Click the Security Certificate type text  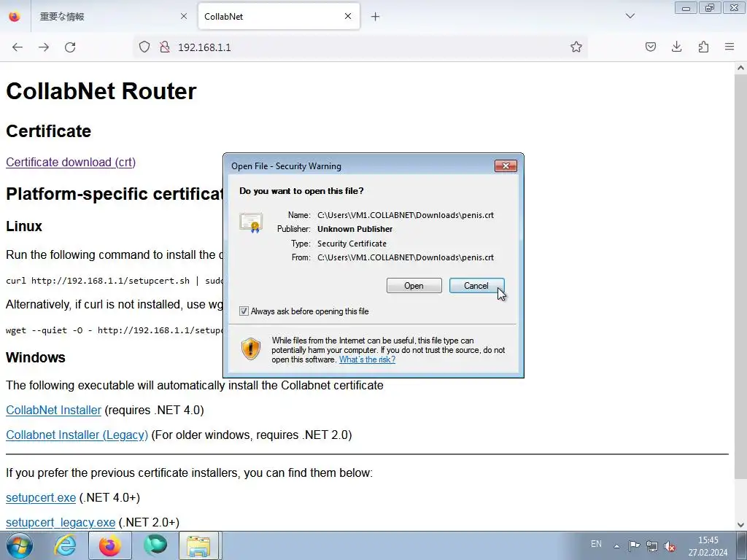pyautogui.click(x=352, y=244)
